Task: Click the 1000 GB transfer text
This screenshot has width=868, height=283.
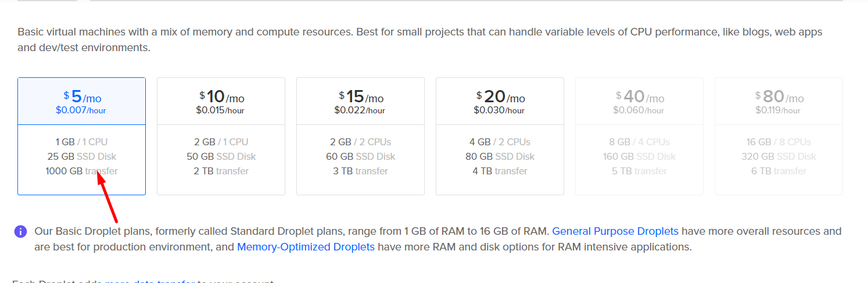Action: [x=81, y=171]
